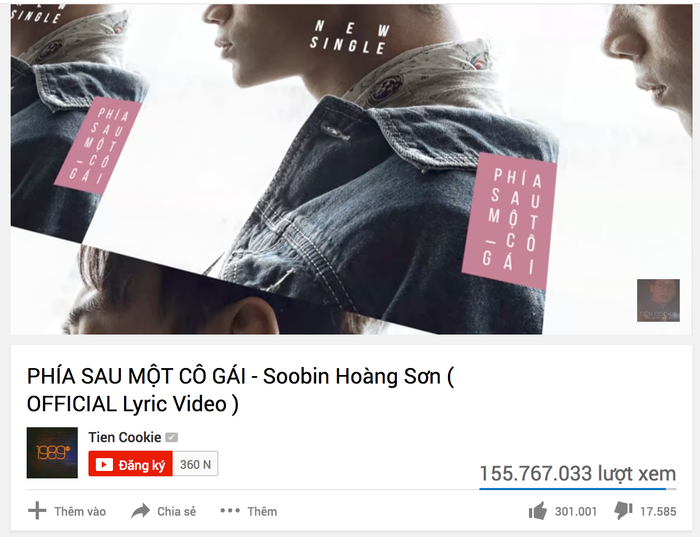
Task: Click the 301.001 likes count
Action: 576,512
